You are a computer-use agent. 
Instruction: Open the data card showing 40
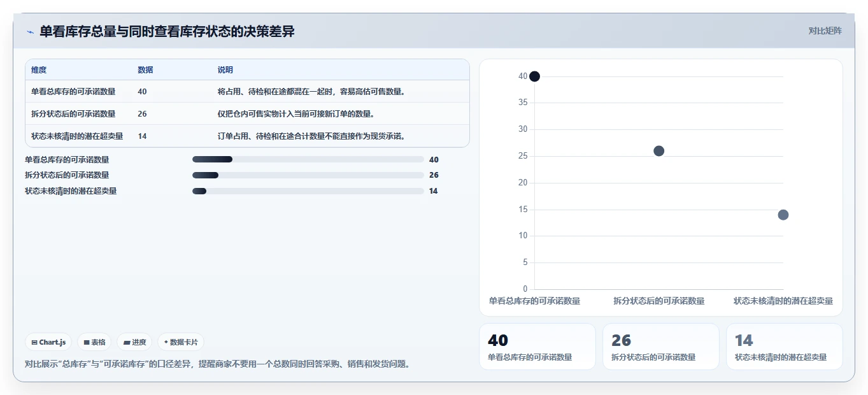(537, 347)
